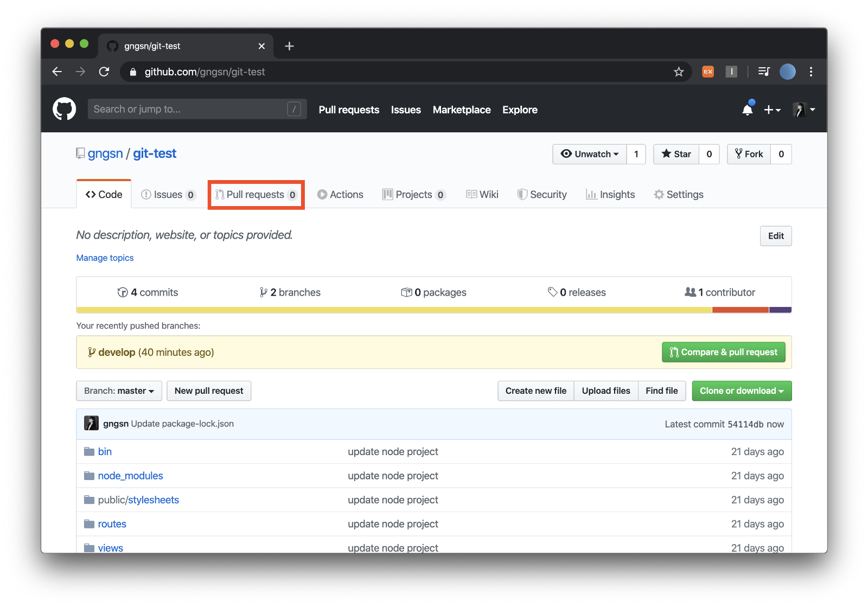868x607 pixels.
Task: Select the Code tab
Action: tap(104, 194)
